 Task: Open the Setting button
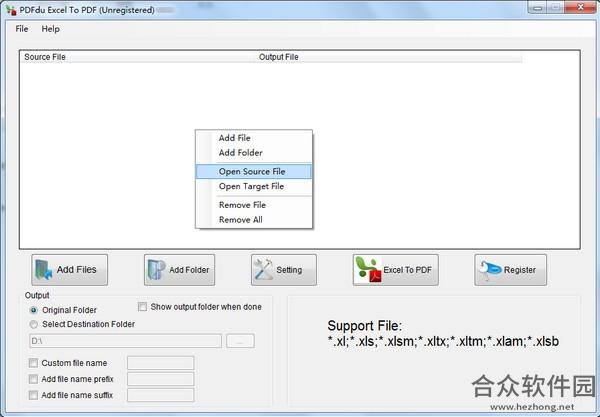click(284, 270)
